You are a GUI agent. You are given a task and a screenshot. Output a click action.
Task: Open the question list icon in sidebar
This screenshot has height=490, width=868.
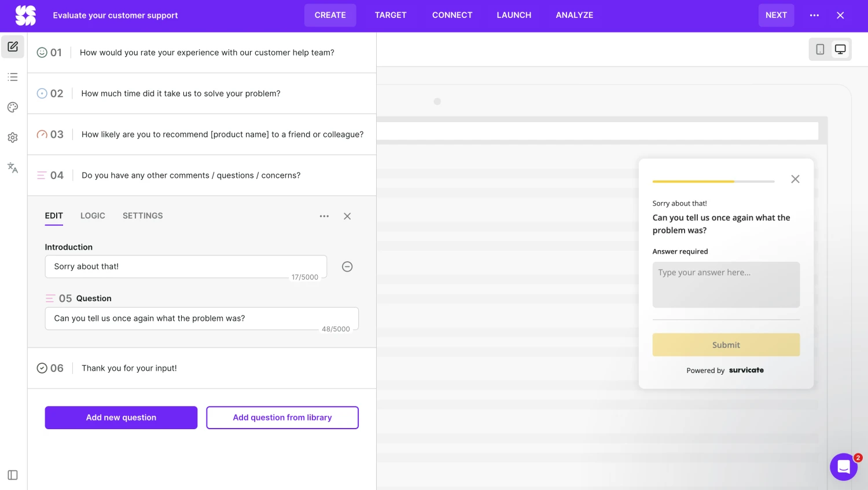(x=13, y=77)
